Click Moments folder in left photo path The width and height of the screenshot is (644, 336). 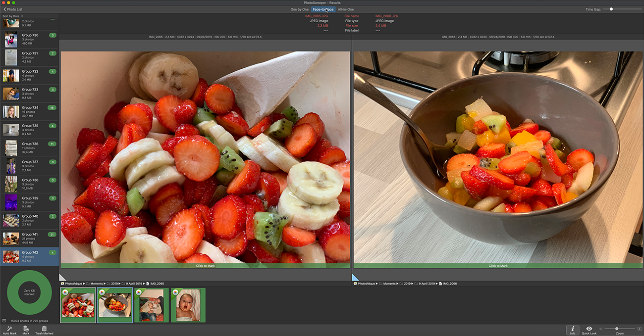pyautogui.click(x=95, y=284)
